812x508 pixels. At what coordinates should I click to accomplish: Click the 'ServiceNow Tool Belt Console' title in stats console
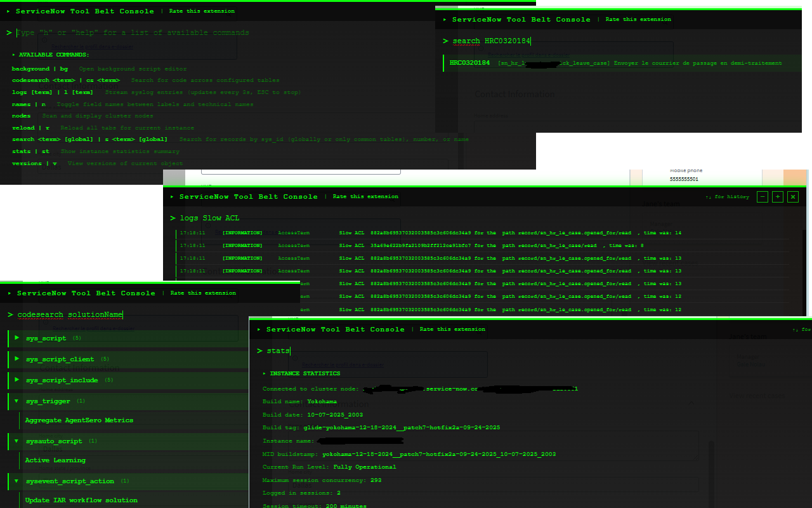(x=335, y=330)
